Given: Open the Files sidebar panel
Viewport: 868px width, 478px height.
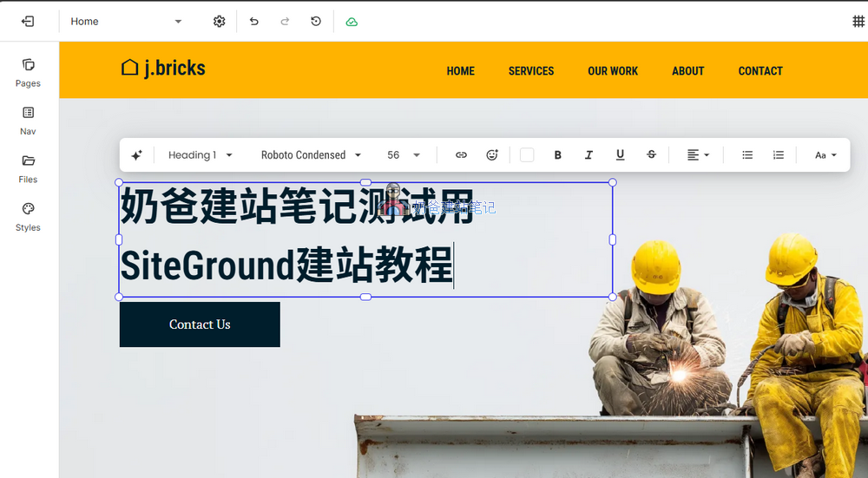Looking at the screenshot, I should point(29,169).
